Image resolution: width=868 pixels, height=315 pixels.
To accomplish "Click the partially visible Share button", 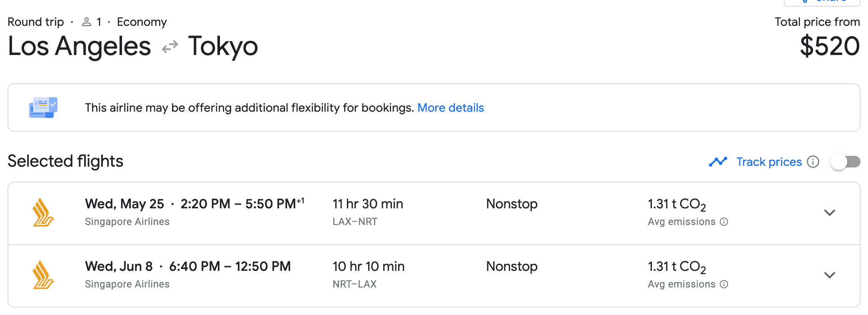I will pos(821,2).
